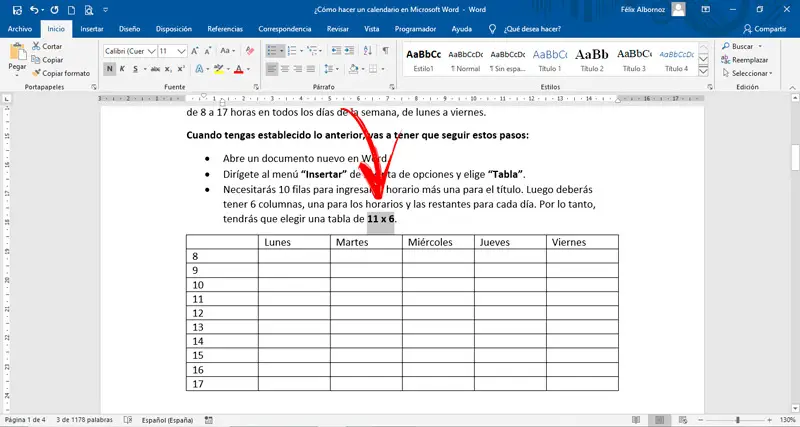Expand the styles gallery More arrow
The height and width of the screenshot is (427, 800).
tap(704, 72)
